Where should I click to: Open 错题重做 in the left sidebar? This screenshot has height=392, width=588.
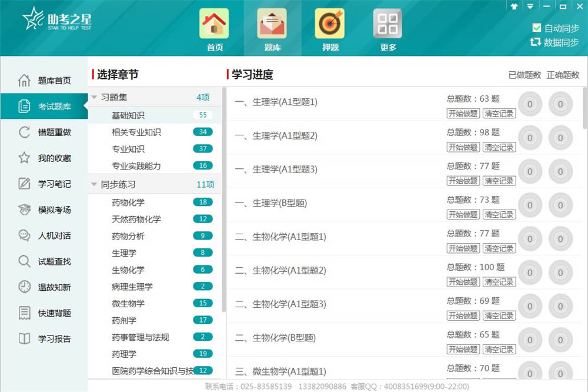pos(54,132)
